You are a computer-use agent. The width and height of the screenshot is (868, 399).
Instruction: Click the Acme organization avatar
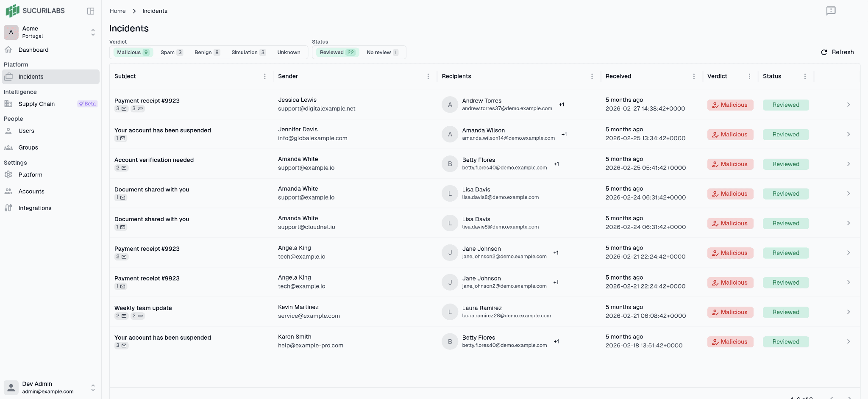point(11,32)
